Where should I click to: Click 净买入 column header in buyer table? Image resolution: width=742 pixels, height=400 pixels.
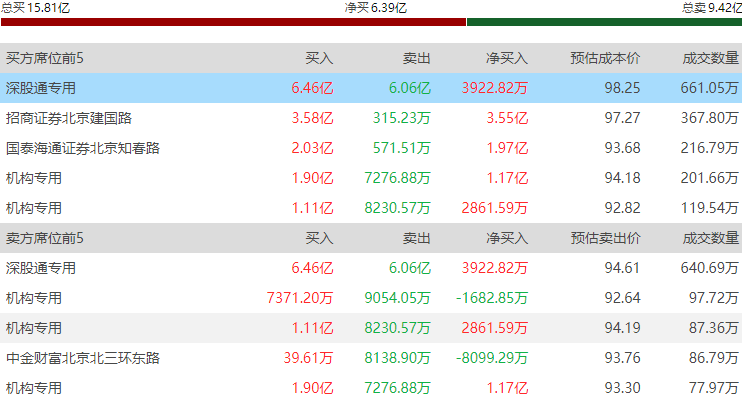click(507, 58)
